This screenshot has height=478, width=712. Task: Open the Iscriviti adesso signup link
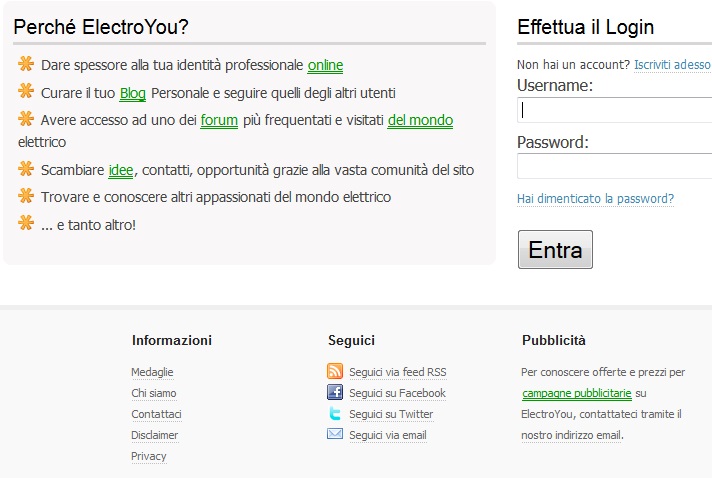[x=672, y=65]
